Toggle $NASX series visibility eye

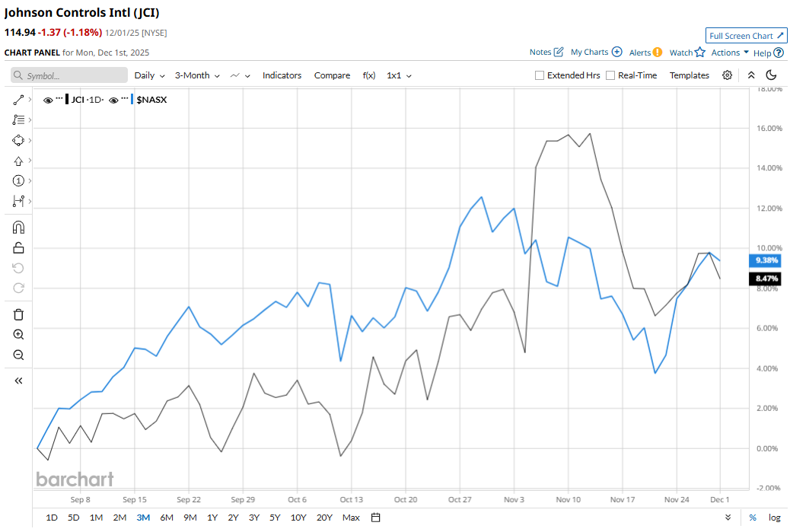113,100
